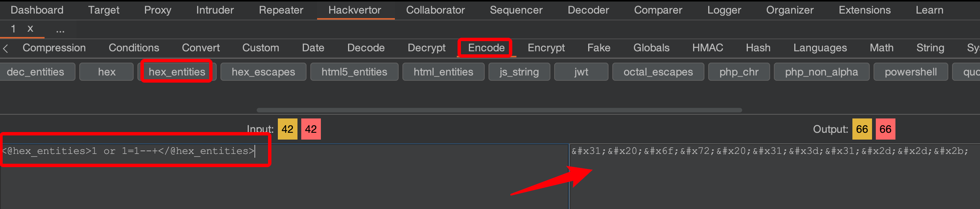Insert the hex_entities tag
Image resolution: width=980 pixels, height=209 pixels.
coord(177,72)
